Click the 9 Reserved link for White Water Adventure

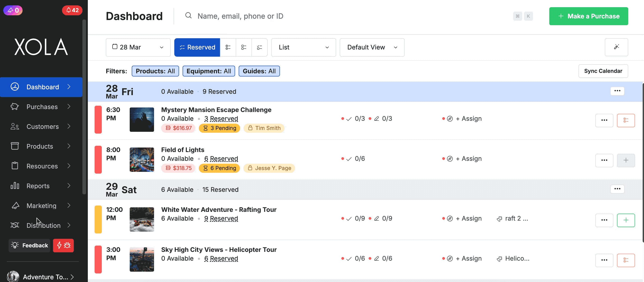click(x=221, y=219)
